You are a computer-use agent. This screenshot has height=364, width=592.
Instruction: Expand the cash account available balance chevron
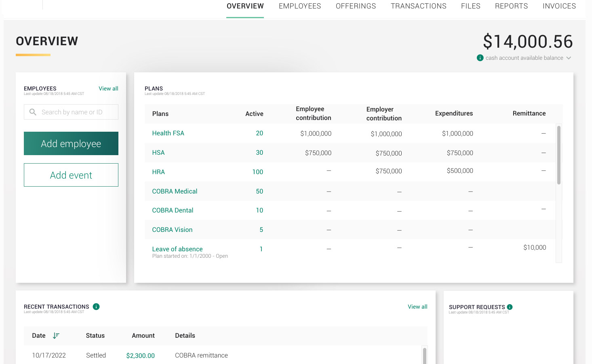coord(569,58)
